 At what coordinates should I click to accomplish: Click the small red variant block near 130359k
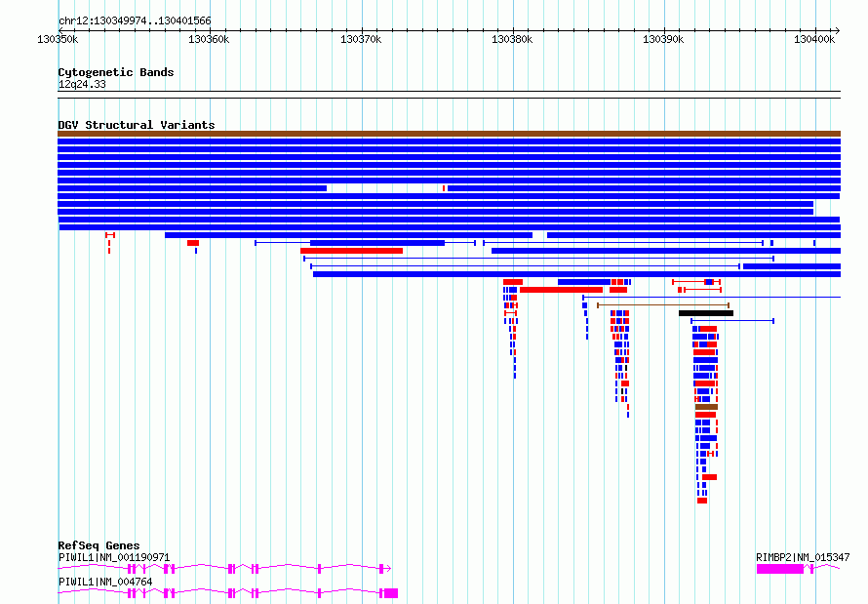pyautogui.click(x=193, y=243)
